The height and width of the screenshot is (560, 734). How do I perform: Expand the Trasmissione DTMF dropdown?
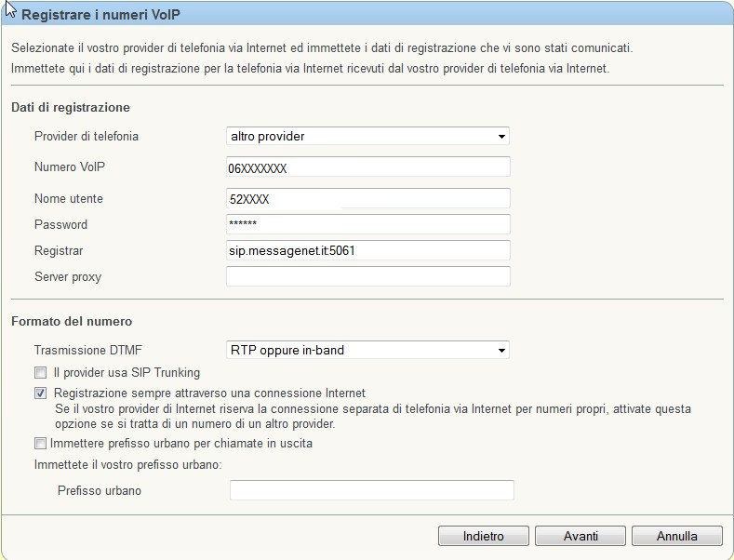[x=367, y=351]
